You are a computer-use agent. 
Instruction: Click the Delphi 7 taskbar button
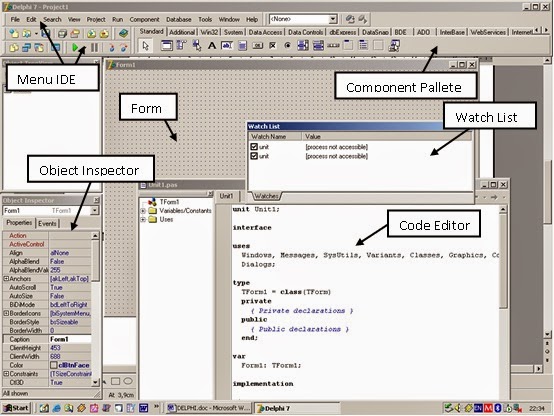point(297,408)
